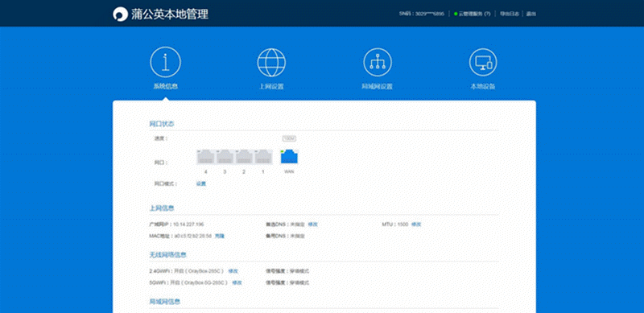Click the 网口状态 section heading
644x313 pixels.
(162, 124)
